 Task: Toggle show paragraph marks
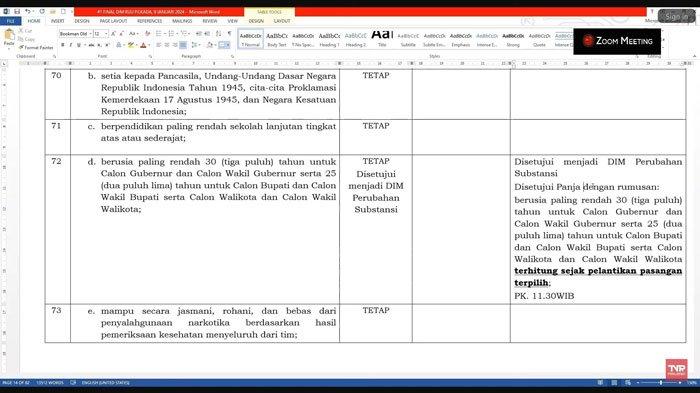click(x=229, y=33)
